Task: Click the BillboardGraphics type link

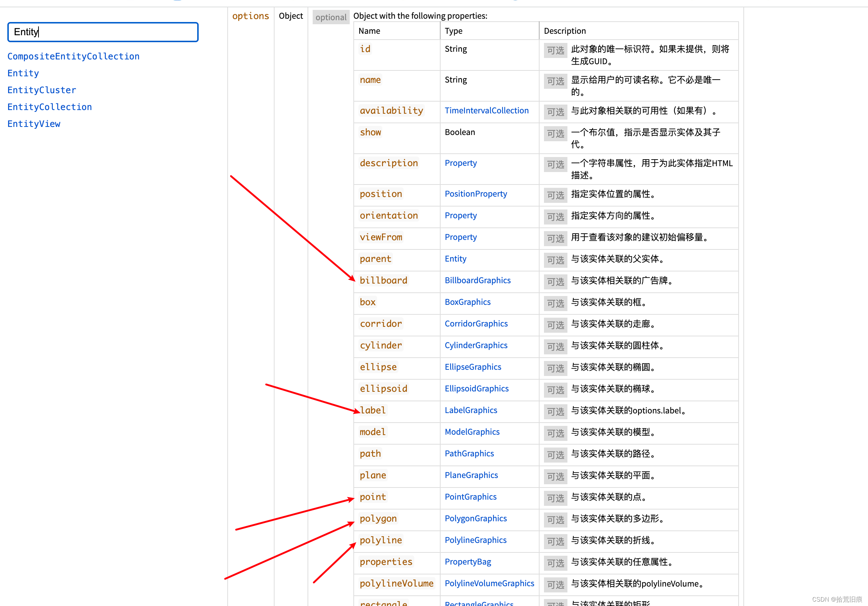Action: pos(478,280)
